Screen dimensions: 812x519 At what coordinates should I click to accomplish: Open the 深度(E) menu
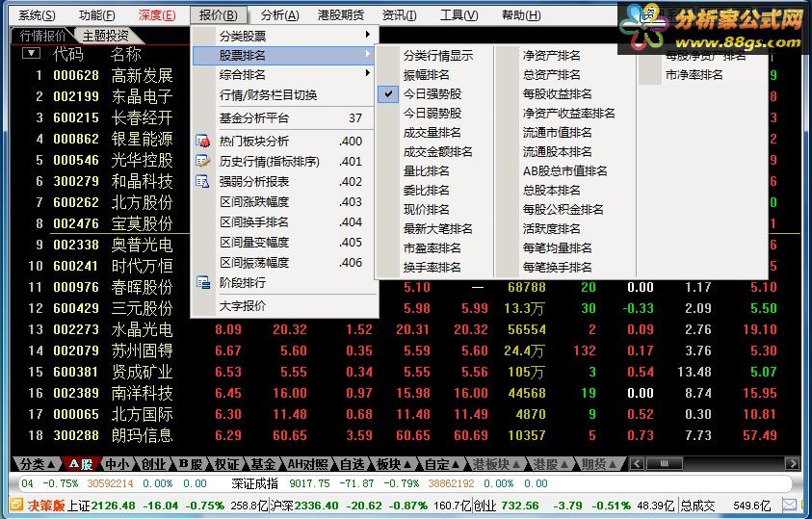point(157,15)
